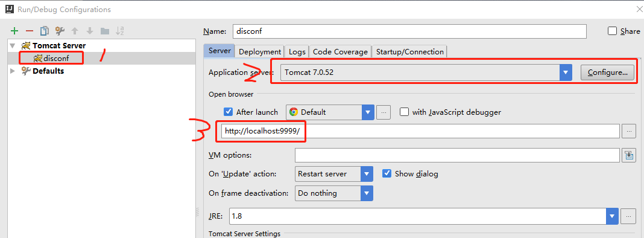Open edit defaults wrench icon

tap(60, 30)
